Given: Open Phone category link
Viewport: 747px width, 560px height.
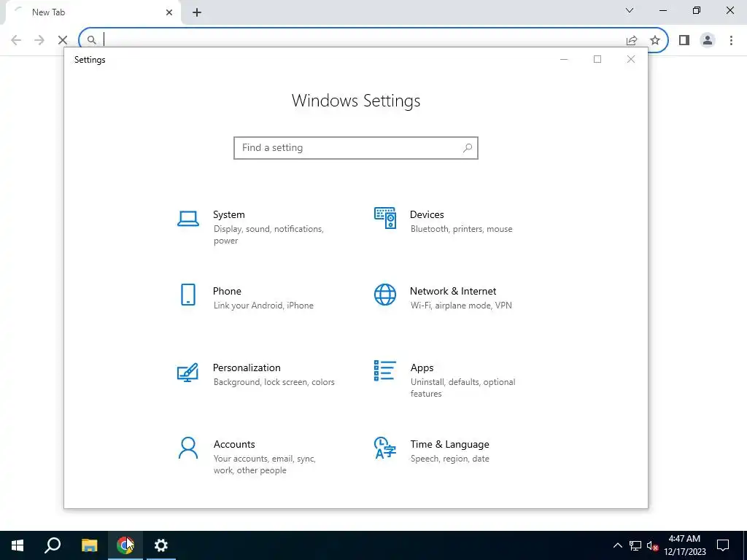Looking at the screenshot, I should coord(227,292).
